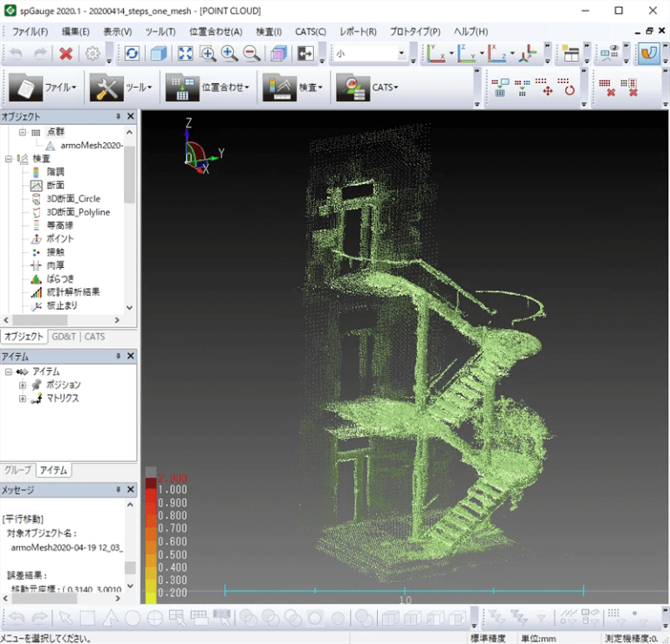Click the zoom out magnifier icon
Viewport: 670px width, 644px height.
251,54
